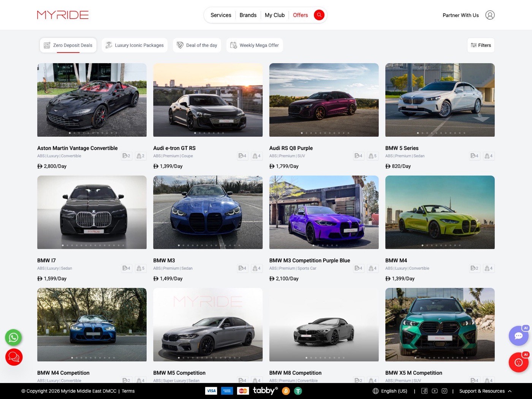View Aston Martin Vantage Convertible photo
This screenshot has height=399, width=532.
(x=92, y=100)
